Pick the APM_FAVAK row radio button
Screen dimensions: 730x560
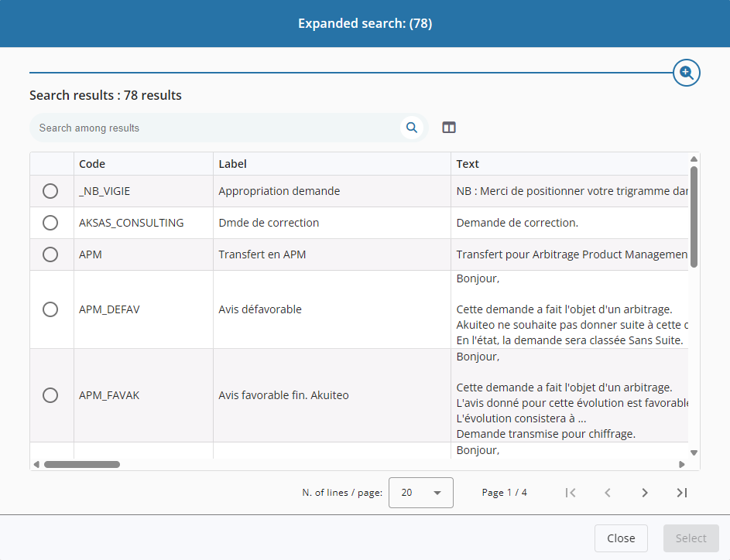point(50,395)
